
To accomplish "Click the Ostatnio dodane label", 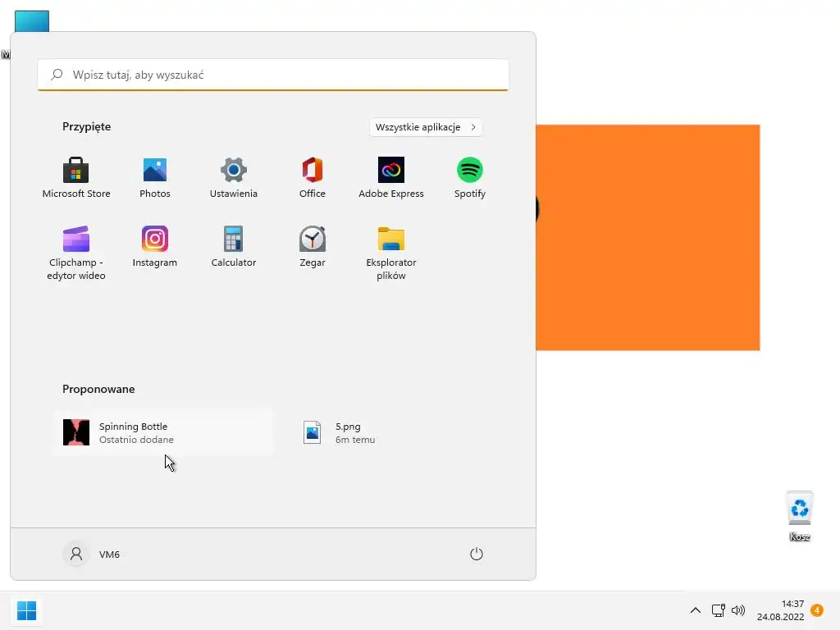I will (x=136, y=440).
